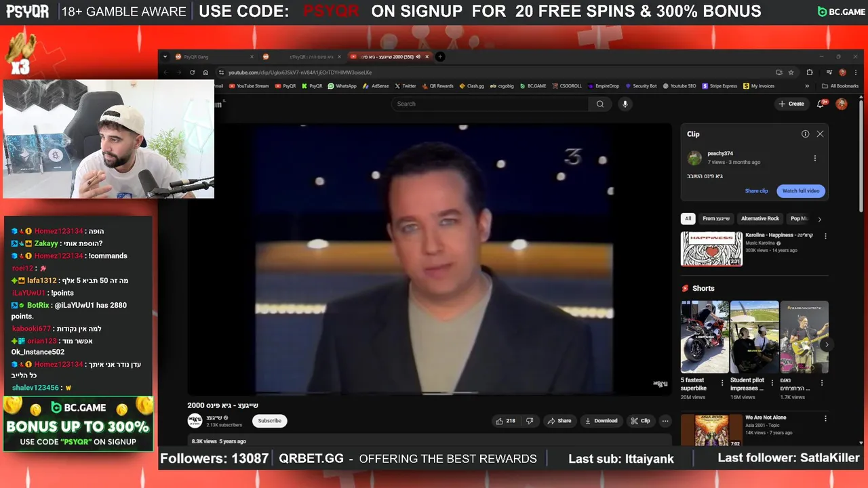The width and height of the screenshot is (868, 488).
Task: Open the Security Bot bookmark
Action: point(641,86)
